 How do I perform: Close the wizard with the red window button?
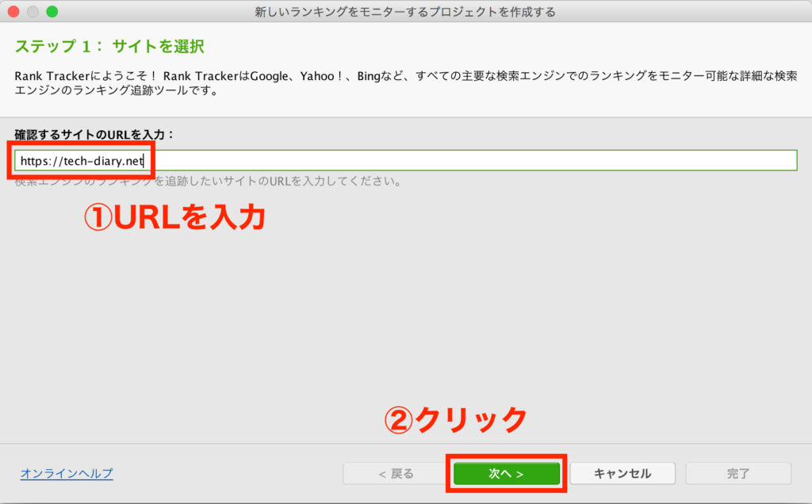[13, 11]
